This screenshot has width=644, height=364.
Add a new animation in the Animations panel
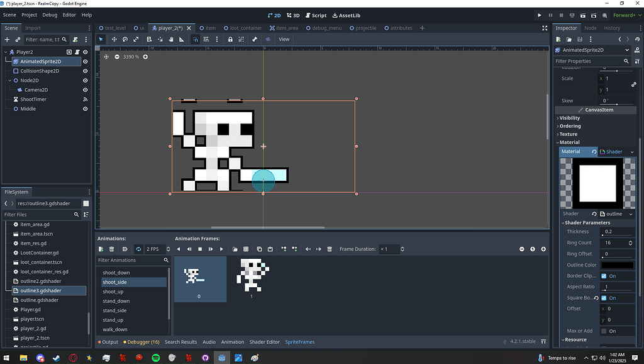100,249
